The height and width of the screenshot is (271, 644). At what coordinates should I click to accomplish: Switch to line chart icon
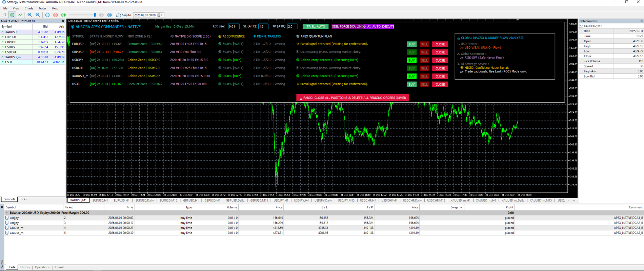pos(20,15)
